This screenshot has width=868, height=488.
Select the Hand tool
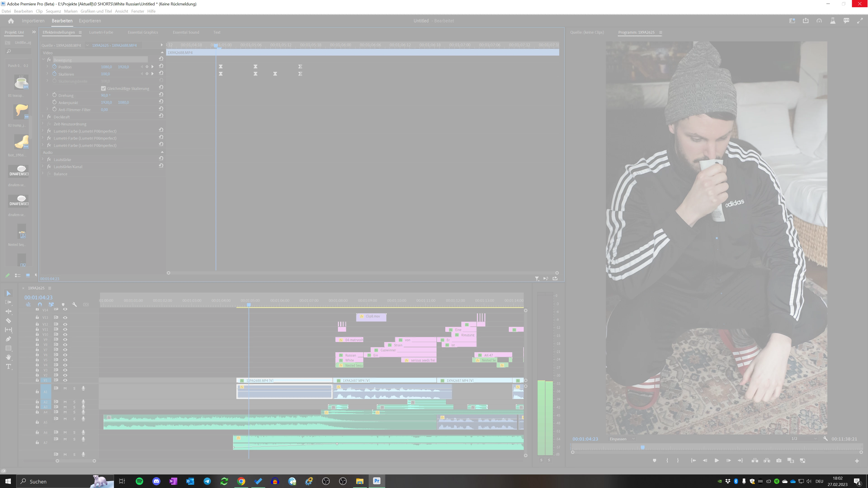(8, 357)
